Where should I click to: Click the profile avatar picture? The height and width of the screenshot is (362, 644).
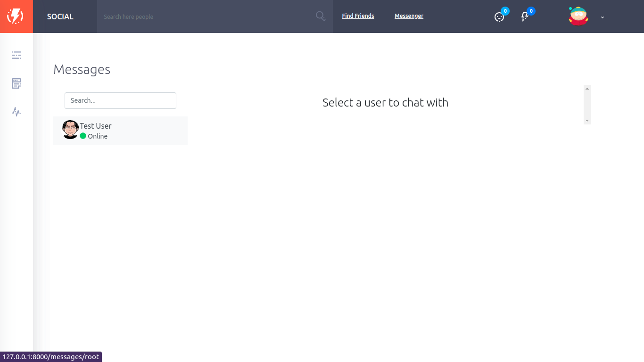(578, 16)
